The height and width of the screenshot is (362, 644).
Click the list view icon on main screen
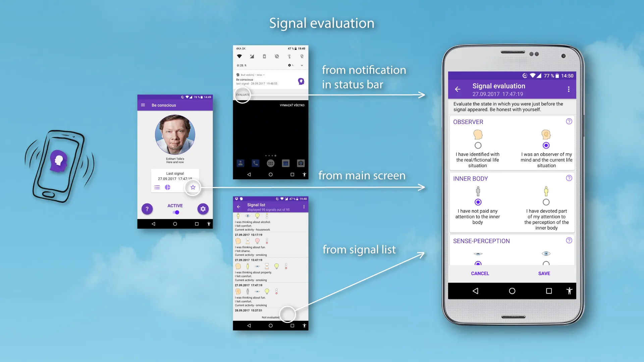pyautogui.click(x=157, y=187)
